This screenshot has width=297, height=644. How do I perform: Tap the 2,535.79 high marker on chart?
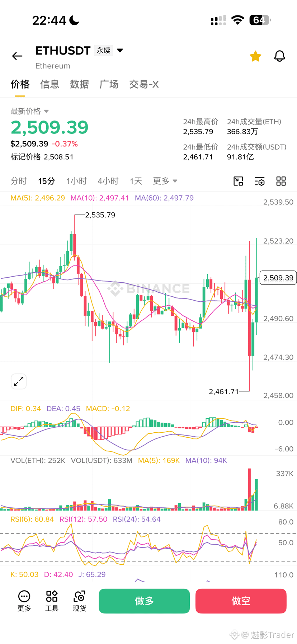click(x=100, y=215)
